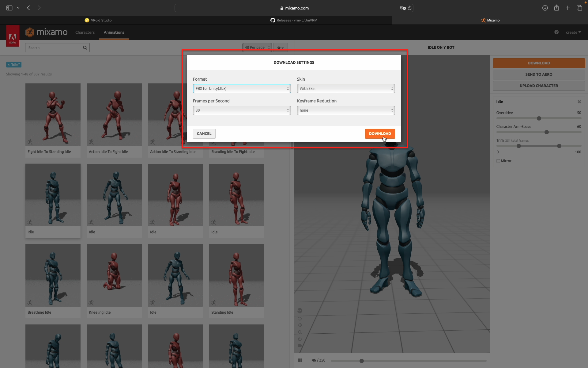Viewport: 588px width, 368px height.
Task: Click the Safari share icon
Action: [x=556, y=8]
